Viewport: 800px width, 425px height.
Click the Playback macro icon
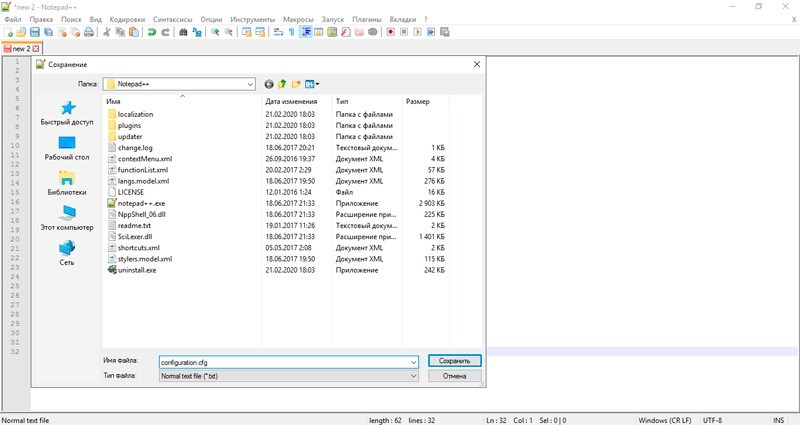[x=417, y=32]
